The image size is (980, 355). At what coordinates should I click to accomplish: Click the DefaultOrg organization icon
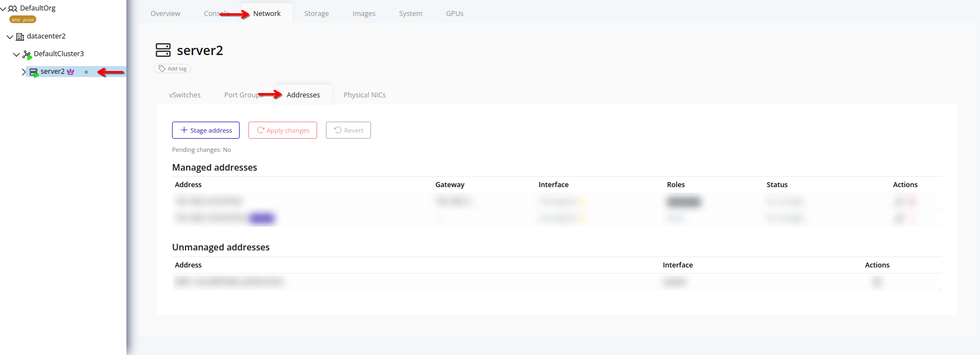tap(13, 9)
